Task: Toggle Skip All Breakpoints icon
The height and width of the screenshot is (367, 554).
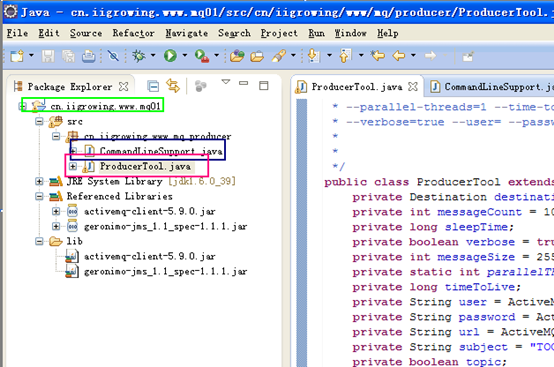Action: pos(113,56)
